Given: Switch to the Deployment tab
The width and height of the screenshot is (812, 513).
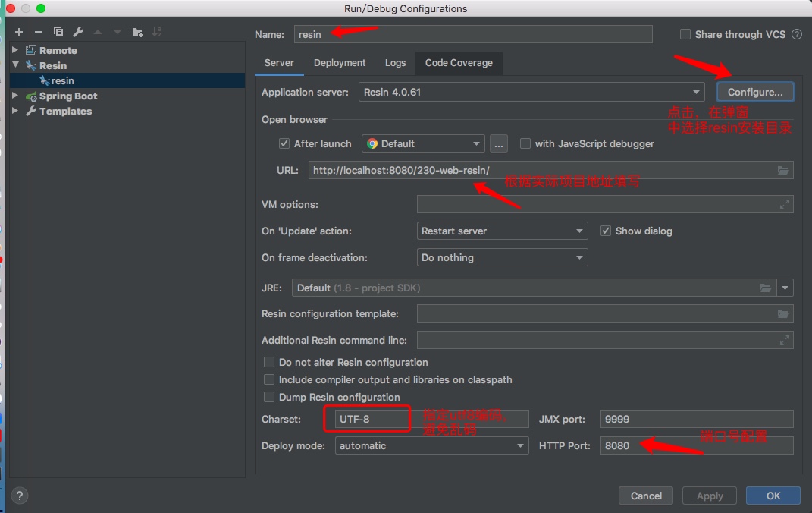Looking at the screenshot, I should pyautogui.click(x=340, y=63).
